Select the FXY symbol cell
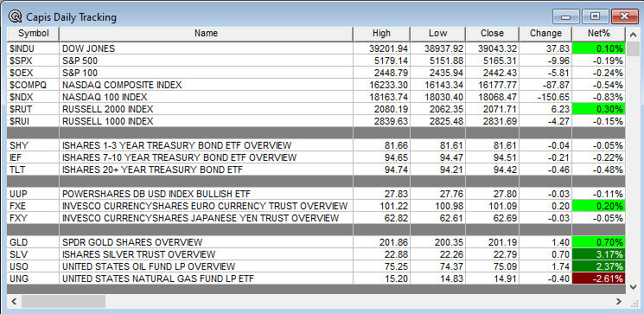 click(x=34, y=218)
